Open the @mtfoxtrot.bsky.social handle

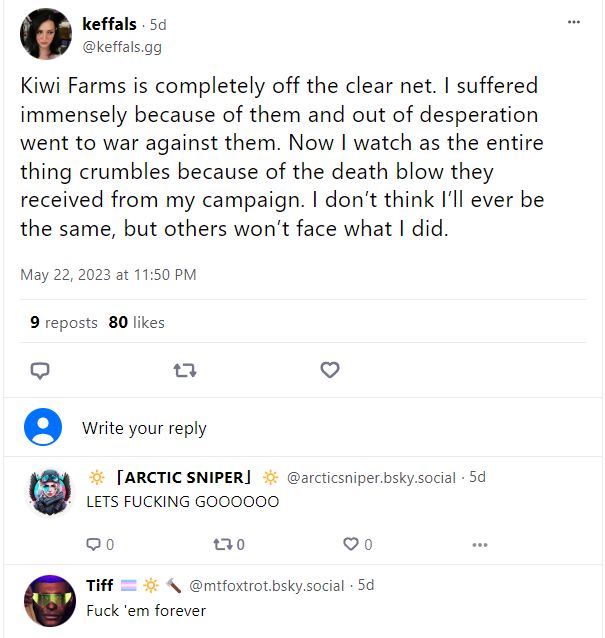(x=266, y=585)
